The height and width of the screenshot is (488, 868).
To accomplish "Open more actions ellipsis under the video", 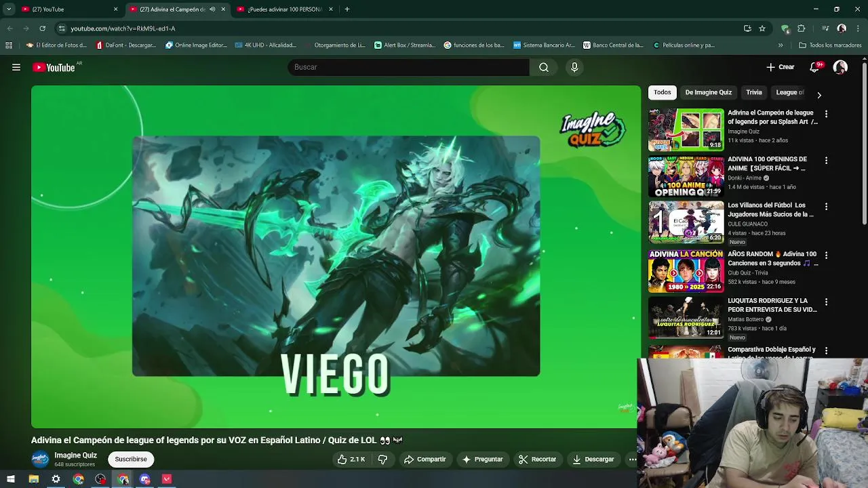I will (x=632, y=459).
